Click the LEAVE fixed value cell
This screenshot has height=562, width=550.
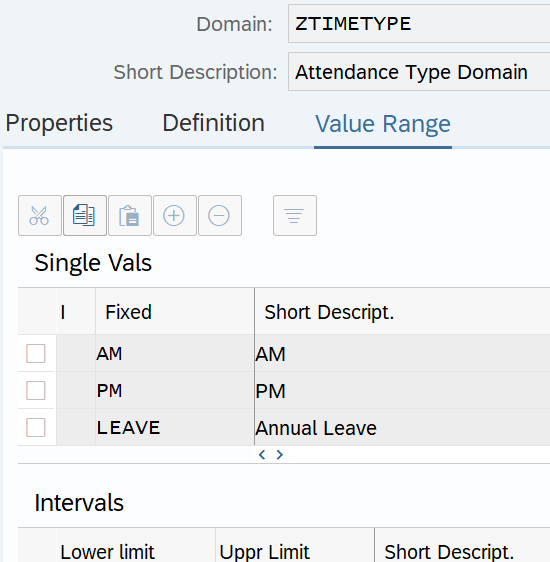click(x=175, y=427)
